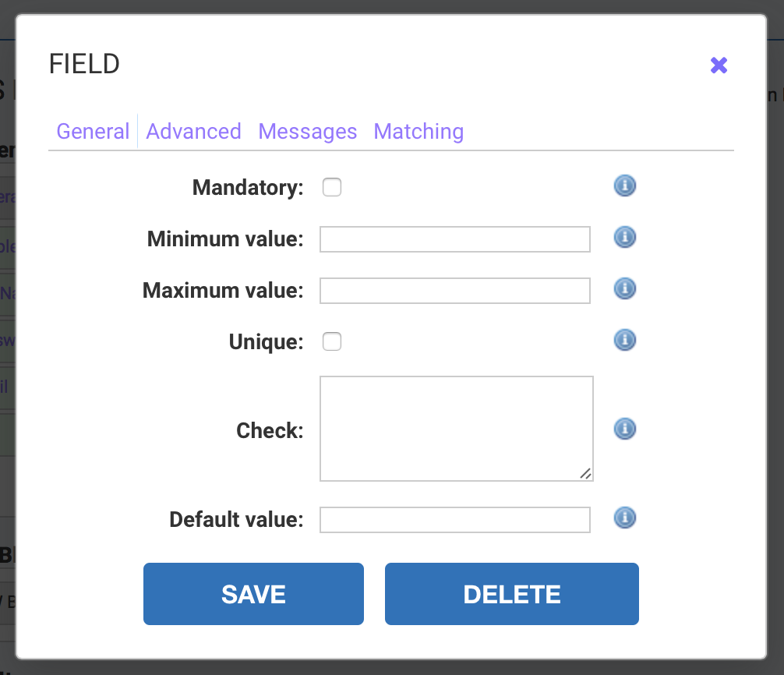
Task: Focus the Minimum value input field
Action: pos(455,239)
